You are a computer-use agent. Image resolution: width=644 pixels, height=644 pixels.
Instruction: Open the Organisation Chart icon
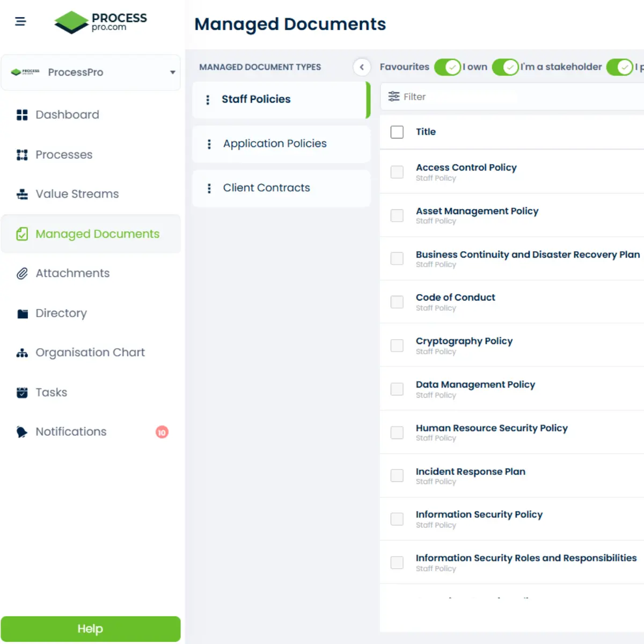click(22, 353)
